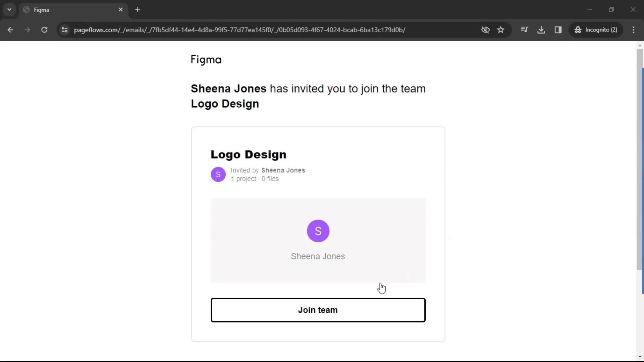This screenshot has height=362, width=644.
Task: Click the Figma logo text
Action: click(x=206, y=60)
